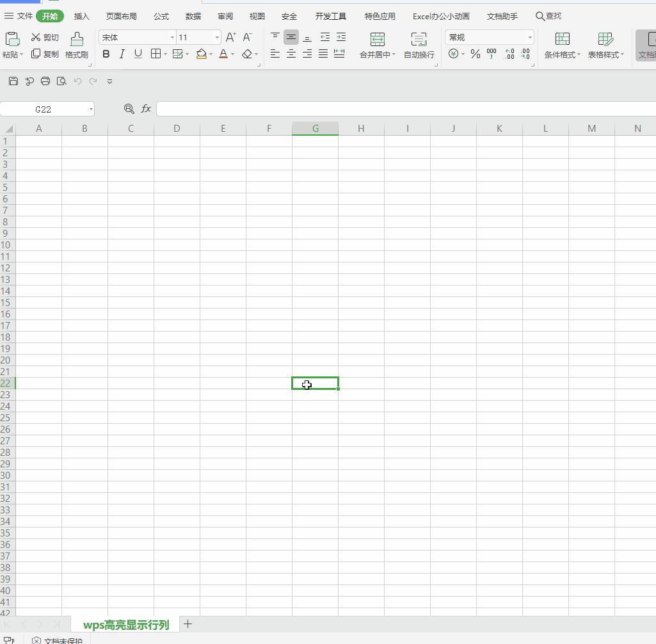Open font color dropdown arrow beside the A
Image resolution: width=656 pixels, height=644 pixels.
click(x=232, y=54)
